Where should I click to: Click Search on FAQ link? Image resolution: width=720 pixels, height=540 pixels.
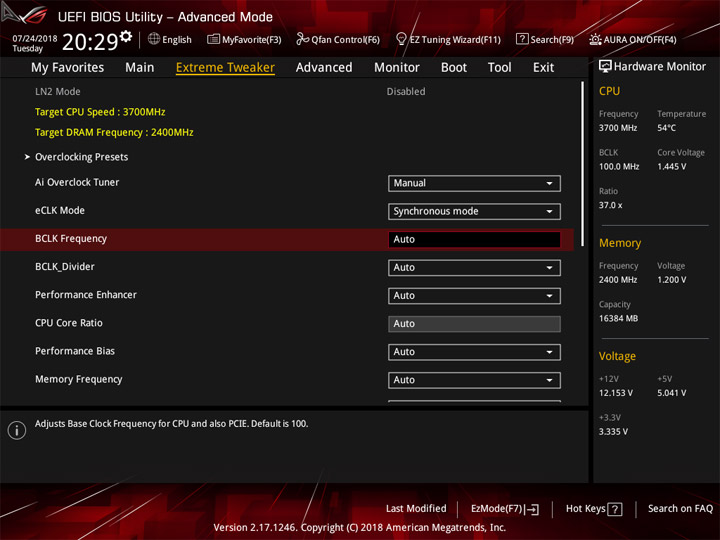pyautogui.click(x=681, y=508)
